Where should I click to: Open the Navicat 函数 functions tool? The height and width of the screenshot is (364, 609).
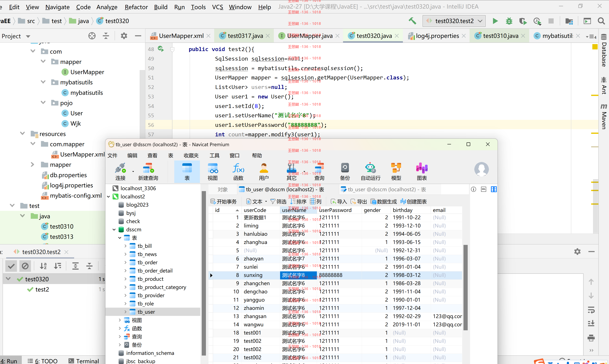(238, 171)
